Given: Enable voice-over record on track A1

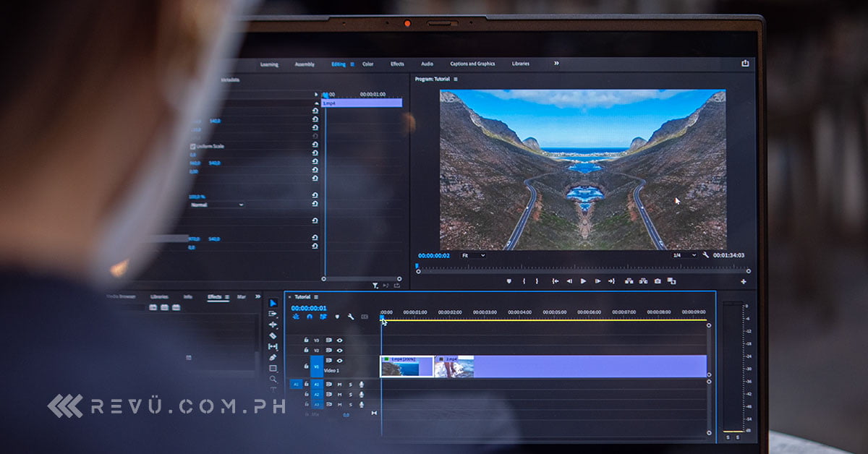Looking at the screenshot, I should tap(361, 385).
